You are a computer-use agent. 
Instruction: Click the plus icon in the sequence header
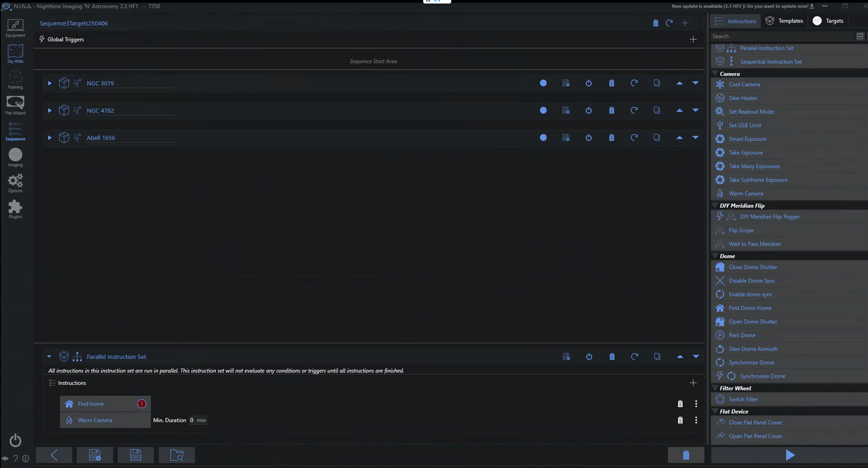click(685, 23)
